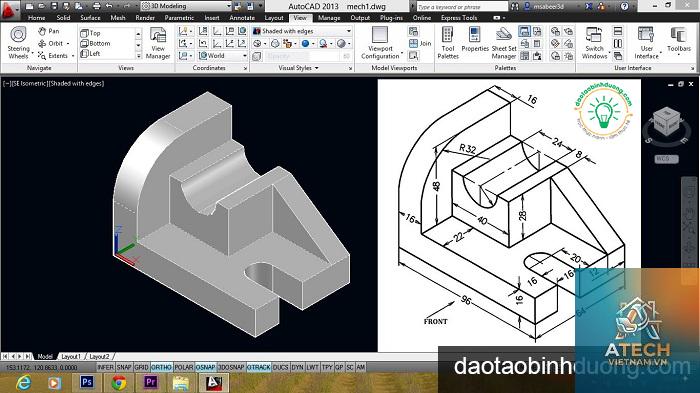Click Zoom Extents tool
The image size is (700, 393).
[53, 56]
